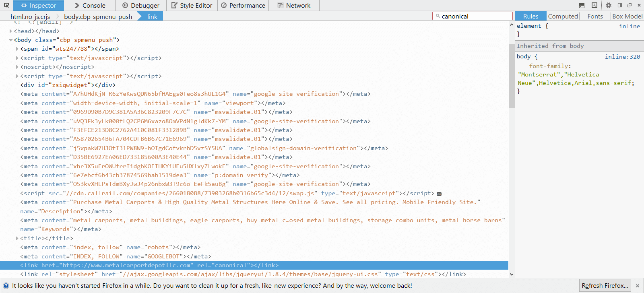644x293 pixels.
Task: Select body.cbp-spmenu-push breadcrumb
Action: pos(98,17)
